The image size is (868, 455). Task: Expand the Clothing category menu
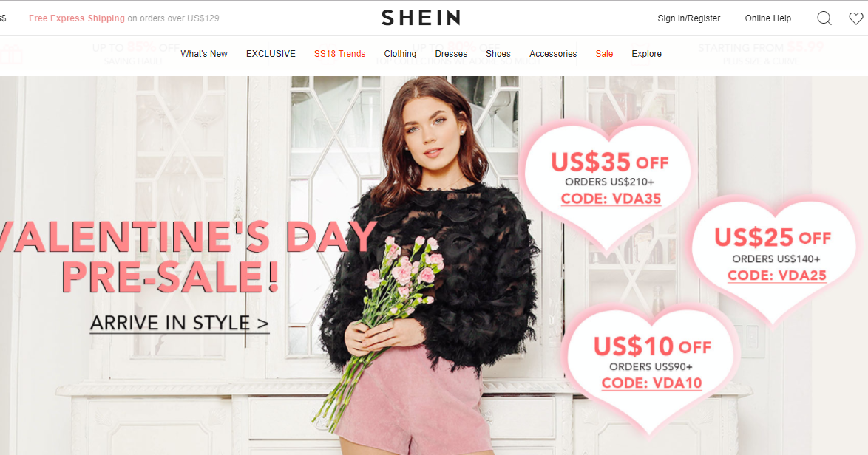(400, 54)
